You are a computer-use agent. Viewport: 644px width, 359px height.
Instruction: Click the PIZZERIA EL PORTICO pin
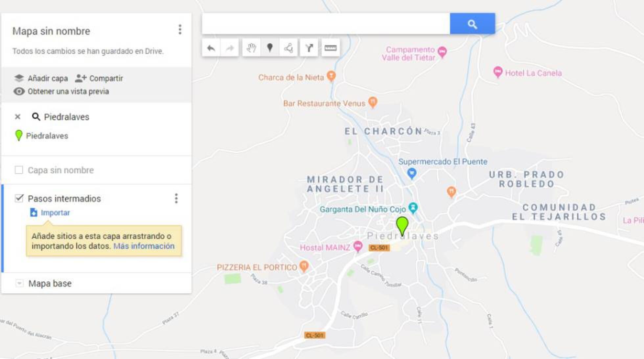304,266
